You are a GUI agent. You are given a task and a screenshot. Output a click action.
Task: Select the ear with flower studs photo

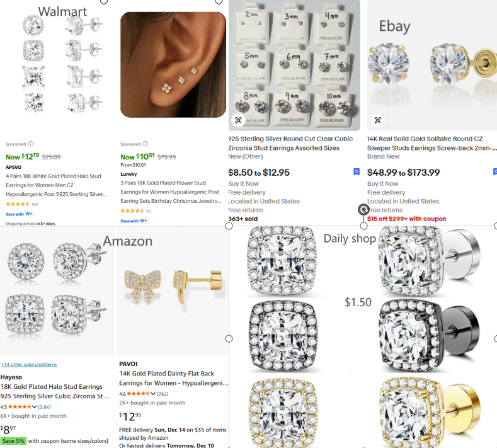click(x=173, y=64)
